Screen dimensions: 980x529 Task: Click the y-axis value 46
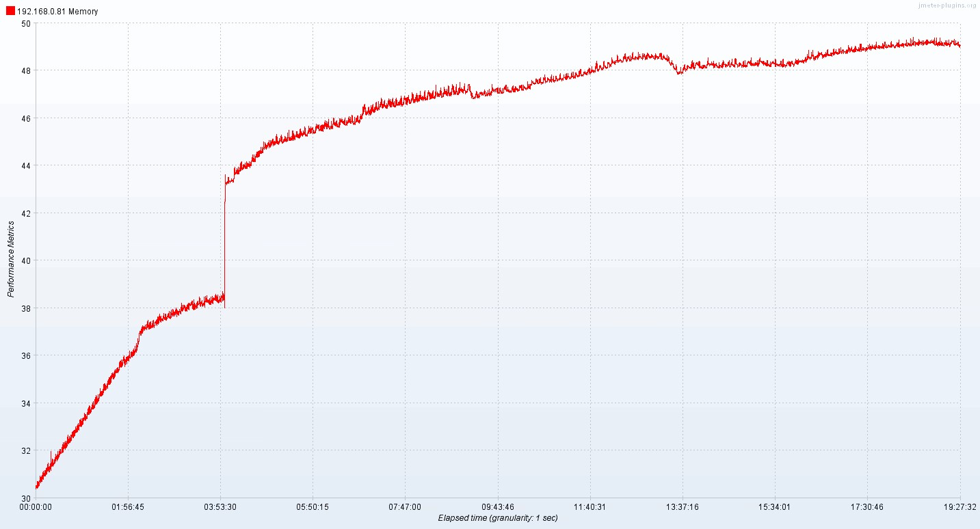pyautogui.click(x=27, y=118)
